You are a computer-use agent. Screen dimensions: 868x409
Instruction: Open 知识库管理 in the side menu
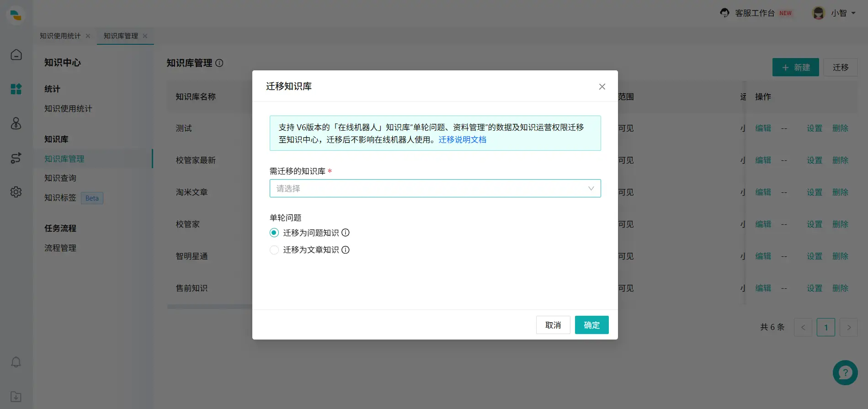click(x=64, y=159)
